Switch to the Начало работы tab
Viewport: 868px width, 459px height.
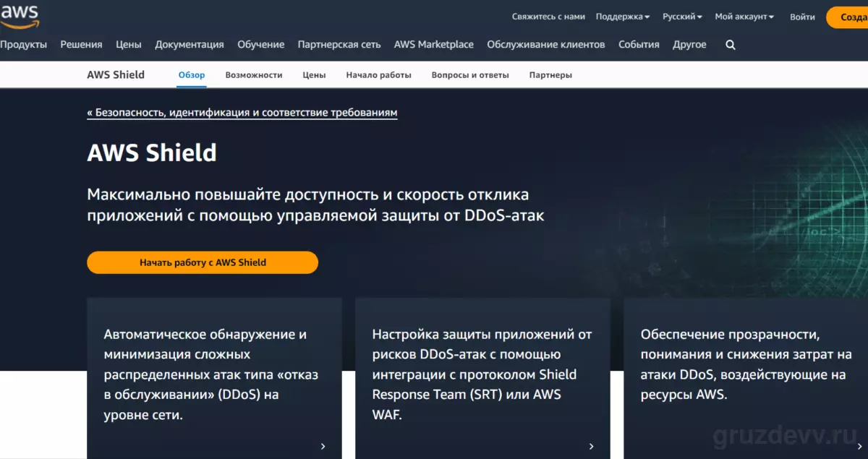378,75
